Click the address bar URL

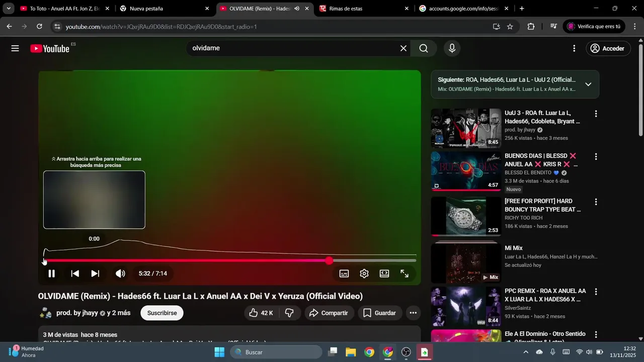click(x=161, y=27)
